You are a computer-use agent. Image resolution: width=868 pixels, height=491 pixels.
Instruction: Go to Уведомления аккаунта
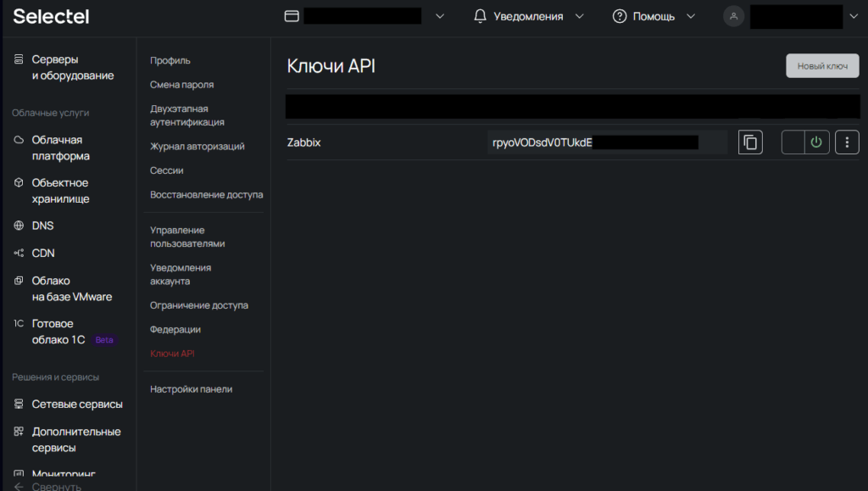181,275
